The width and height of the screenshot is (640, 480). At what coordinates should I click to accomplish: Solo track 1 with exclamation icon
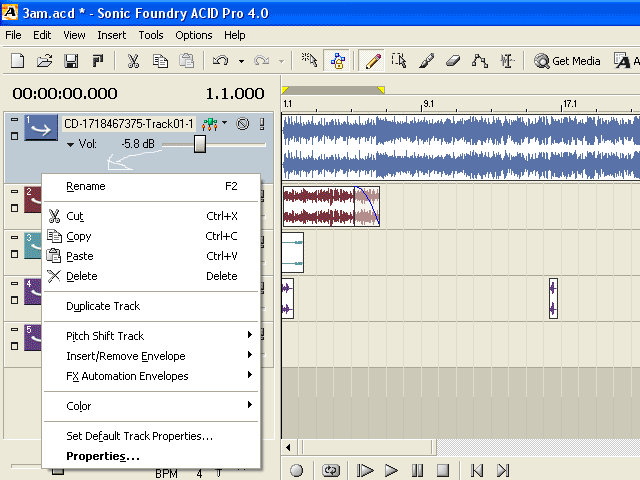(262, 124)
